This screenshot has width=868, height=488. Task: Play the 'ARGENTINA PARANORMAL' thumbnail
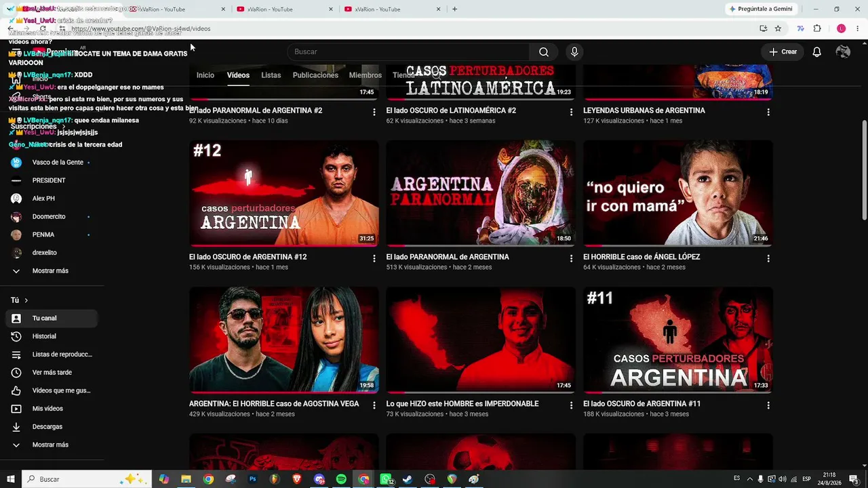pos(481,193)
